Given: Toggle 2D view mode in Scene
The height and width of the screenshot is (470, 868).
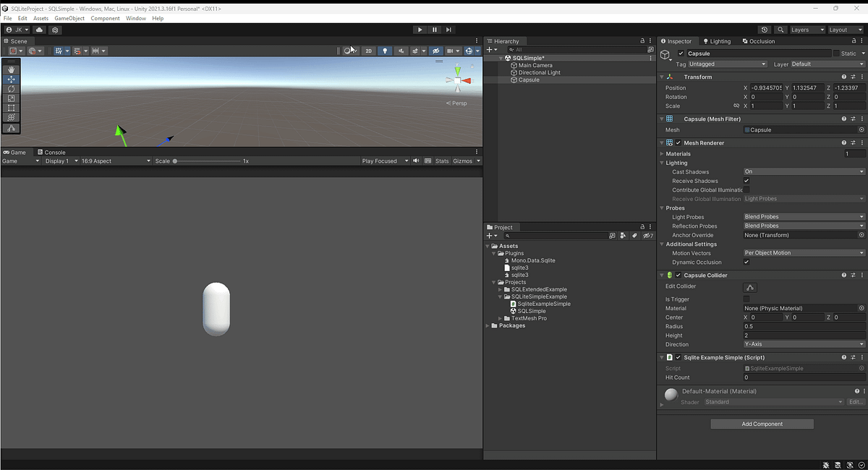Looking at the screenshot, I should (368, 51).
